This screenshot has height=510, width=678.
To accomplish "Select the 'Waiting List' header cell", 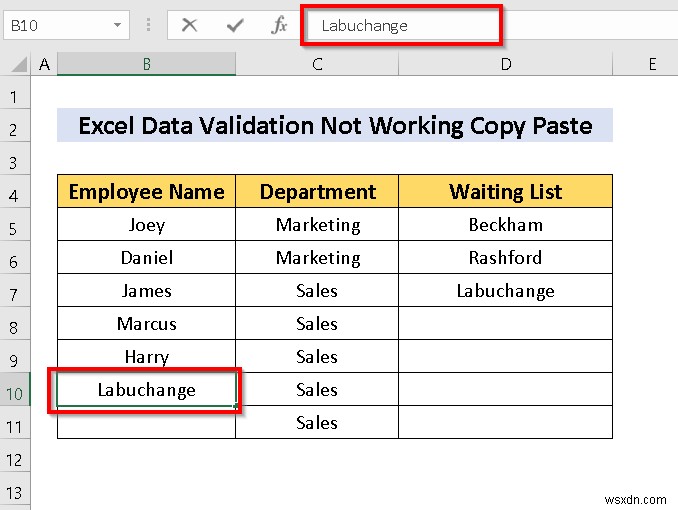I will (505, 191).
